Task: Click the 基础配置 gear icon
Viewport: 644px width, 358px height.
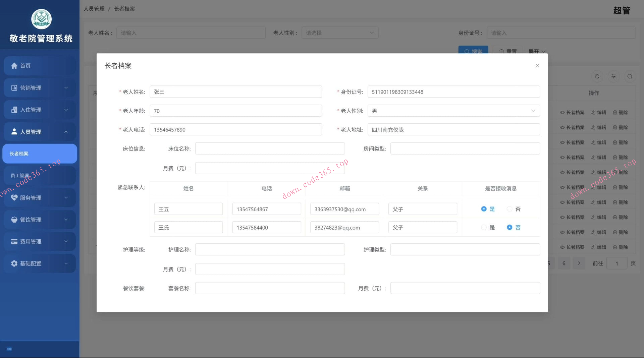Action: [x=14, y=263]
